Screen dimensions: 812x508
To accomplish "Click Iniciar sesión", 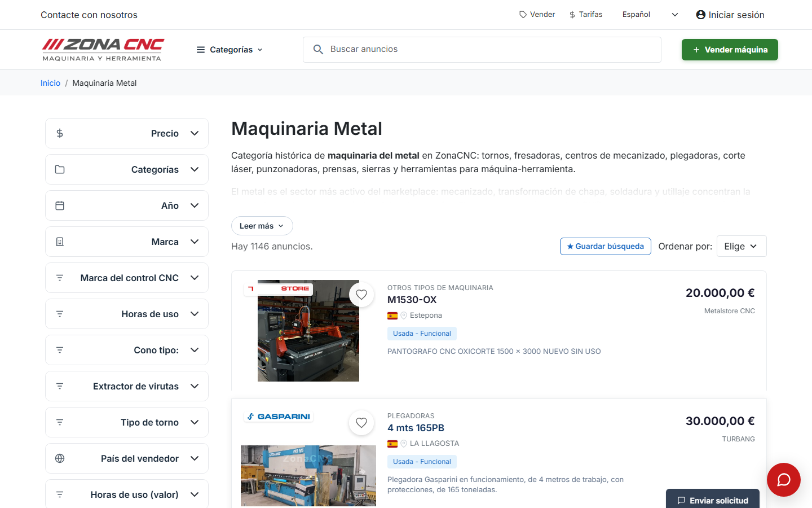I will 730,15.
